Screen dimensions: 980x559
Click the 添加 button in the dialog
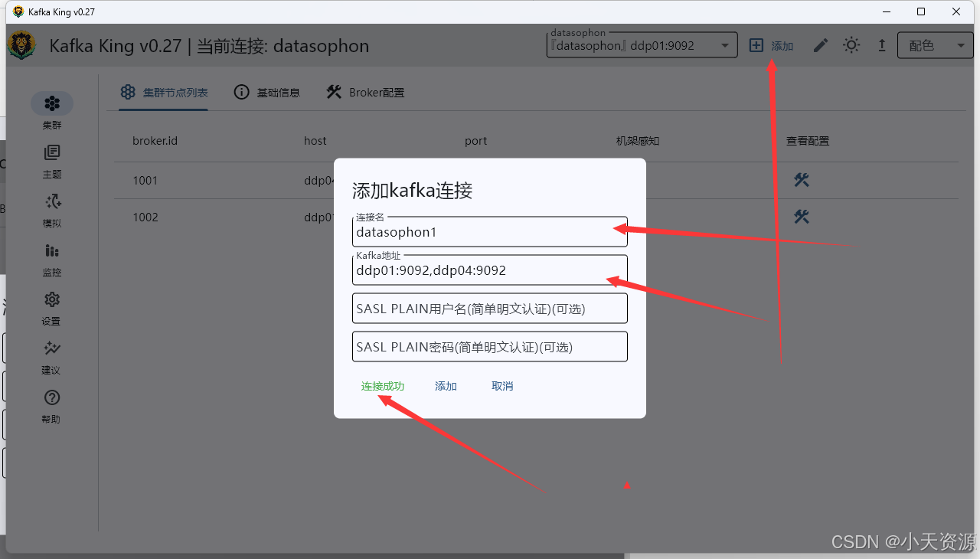point(446,387)
